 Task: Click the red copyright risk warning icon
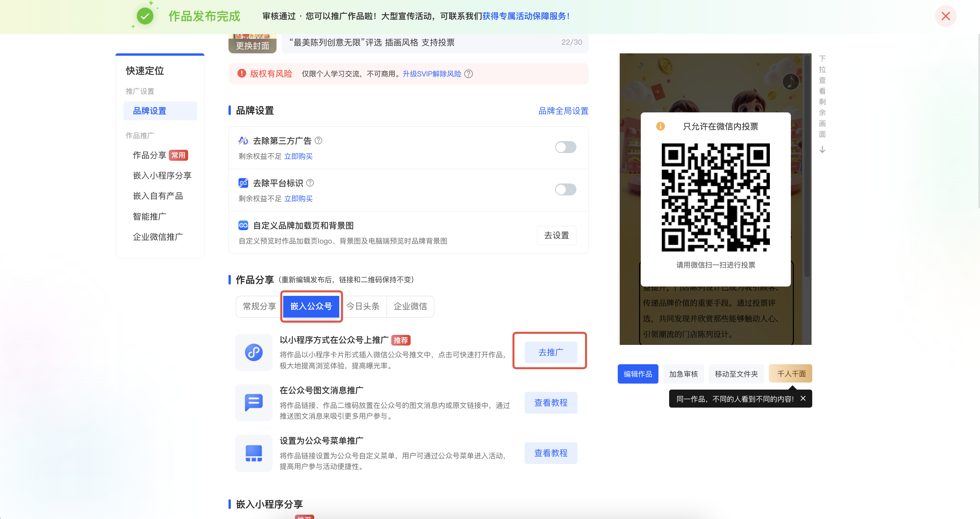pos(241,73)
